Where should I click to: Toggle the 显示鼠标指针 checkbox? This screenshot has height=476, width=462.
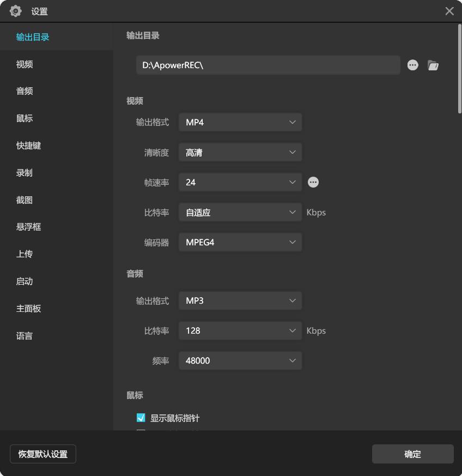[141, 418]
